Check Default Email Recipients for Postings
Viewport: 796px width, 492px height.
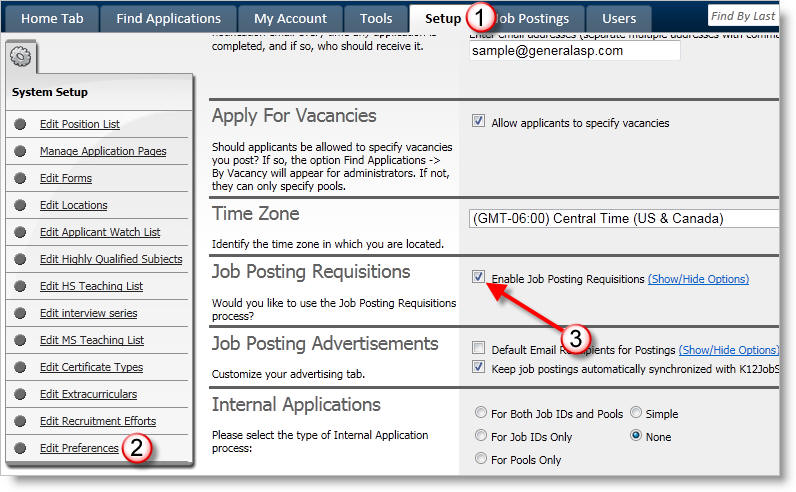pyautogui.click(x=478, y=348)
